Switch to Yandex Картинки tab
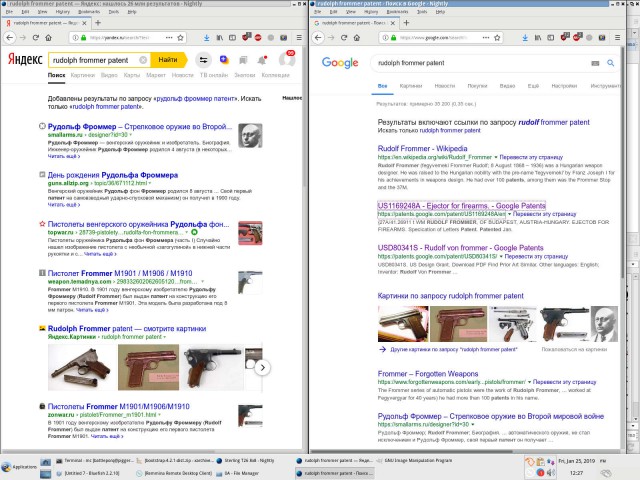 click(83, 75)
